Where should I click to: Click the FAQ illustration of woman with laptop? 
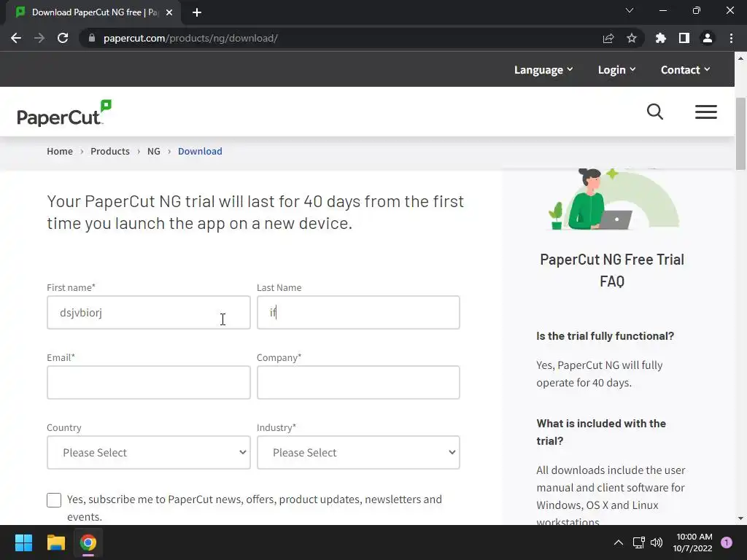point(614,199)
